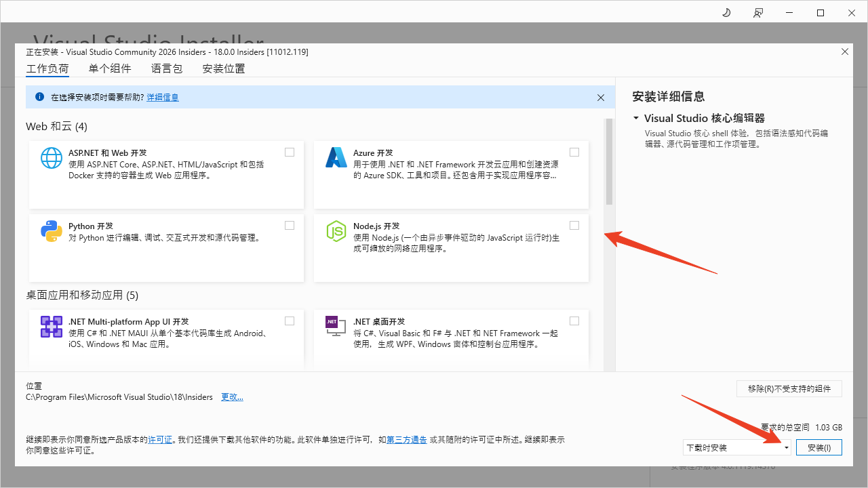This screenshot has width=868, height=488.
Task: Click the .NET MAUI workload icon
Action: [x=52, y=327]
